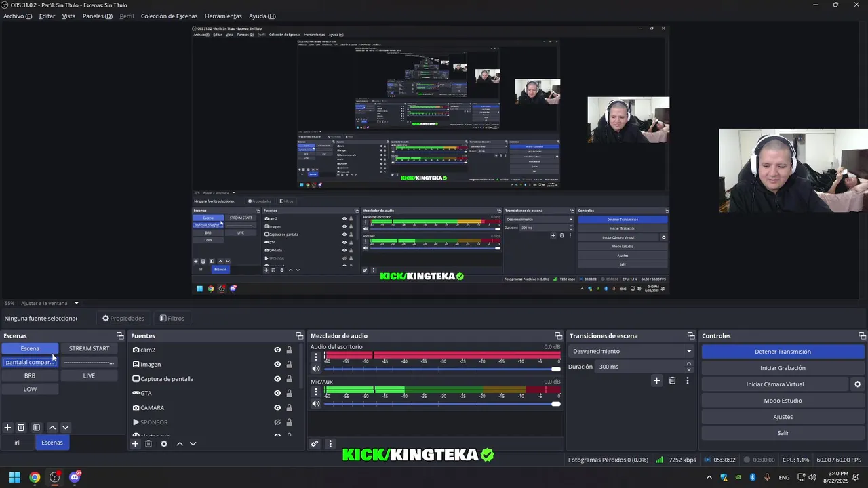Add a new source in the Fuentes toolbar
Screen dimensions: 868x488
(x=135, y=444)
